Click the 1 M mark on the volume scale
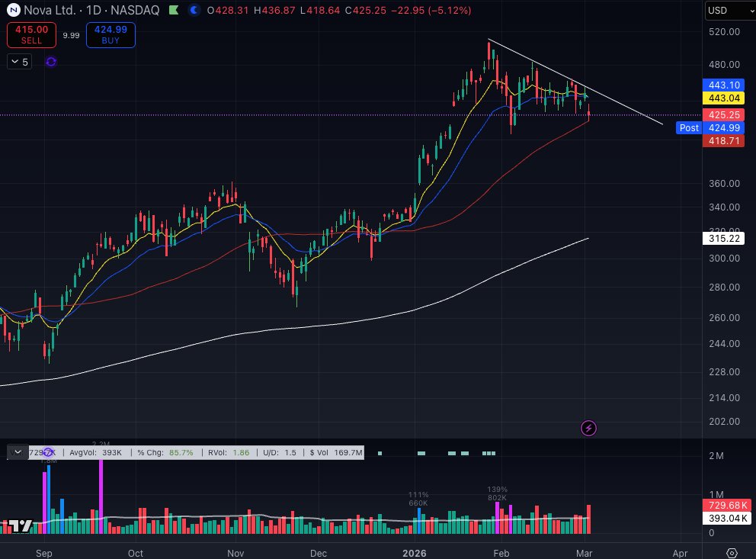Screen dimensions: 756x559 pyautogui.click(x=716, y=494)
